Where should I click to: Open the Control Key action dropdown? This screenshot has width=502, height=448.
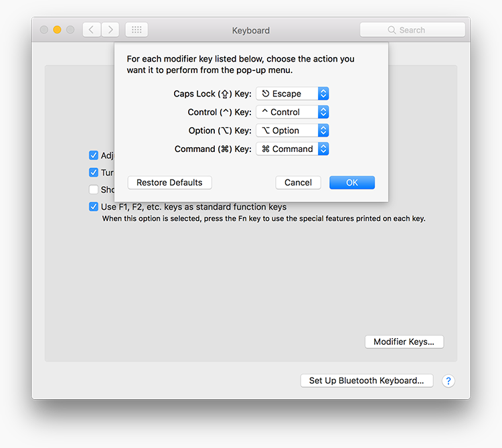click(x=292, y=112)
